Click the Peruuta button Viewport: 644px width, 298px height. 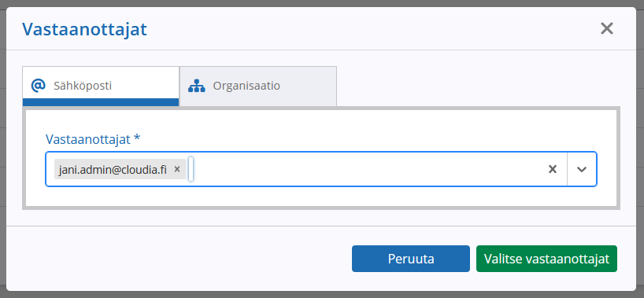(x=411, y=259)
